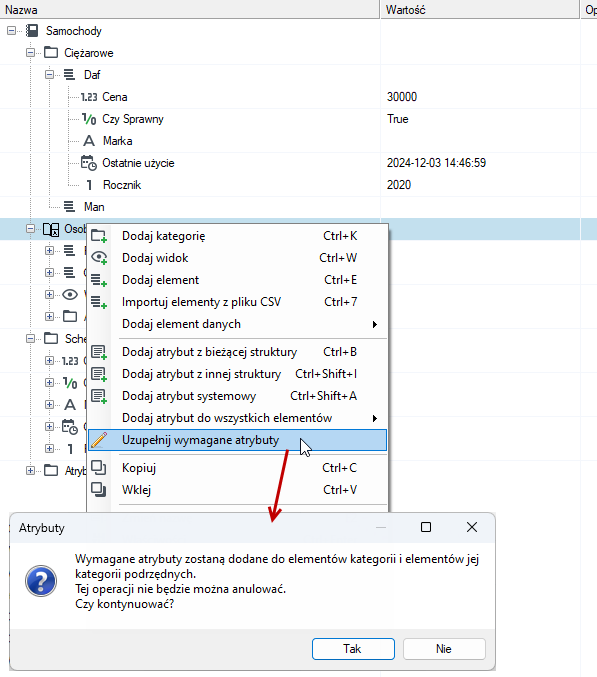Click the Samochody structure book icon
Image resolution: width=597 pixels, height=677 pixels.
pyautogui.click(x=32, y=31)
